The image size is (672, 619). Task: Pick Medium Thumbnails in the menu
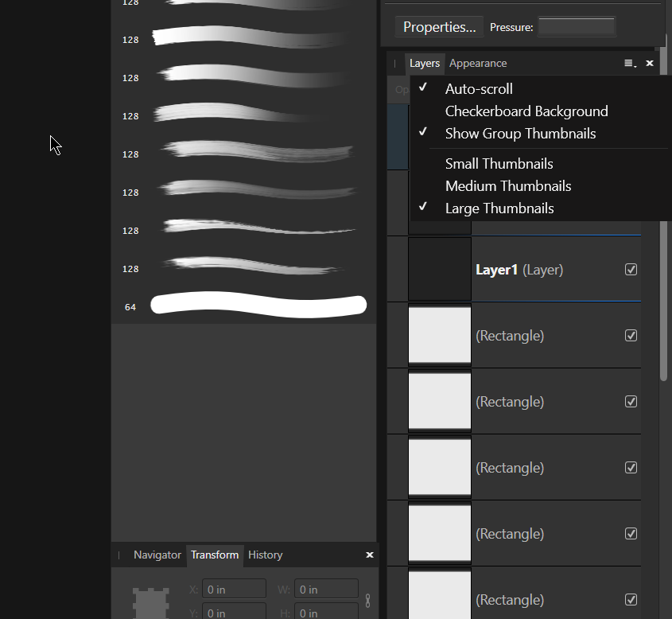(x=507, y=186)
